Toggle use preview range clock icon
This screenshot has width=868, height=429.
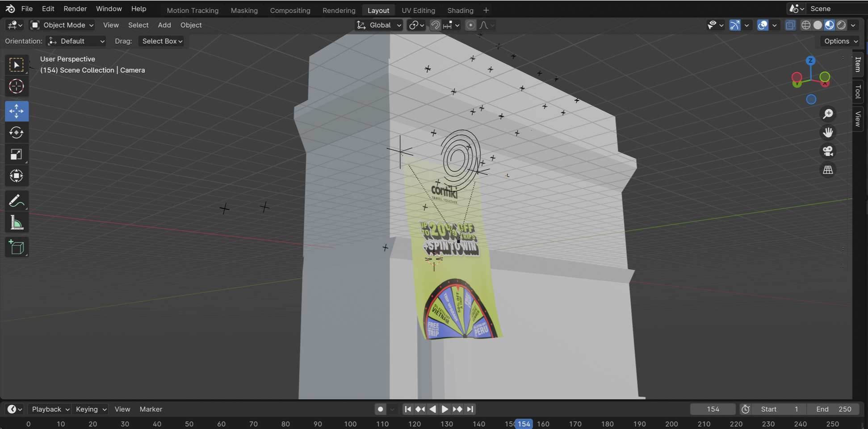click(x=745, y=409)
